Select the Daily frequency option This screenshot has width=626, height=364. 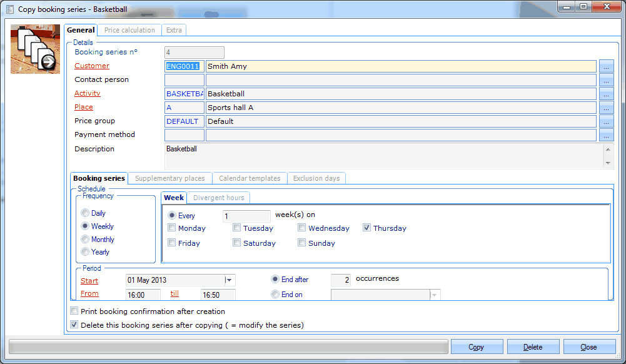[x=84, y=213]
